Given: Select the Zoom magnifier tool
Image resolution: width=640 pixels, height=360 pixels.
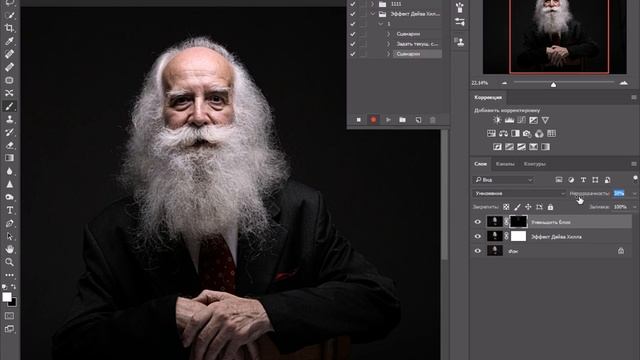Looking at the screenshot, I should click(x=9, y=262).
